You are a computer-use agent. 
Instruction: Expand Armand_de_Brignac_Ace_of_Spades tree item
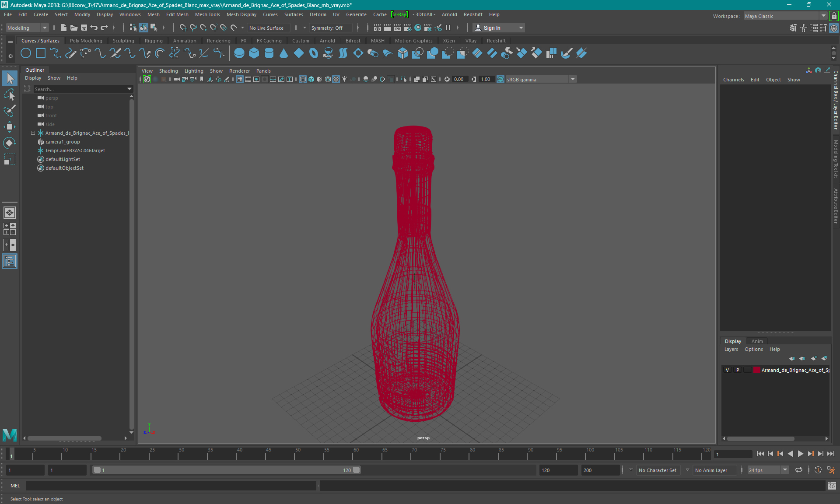[x=32, y=133]
